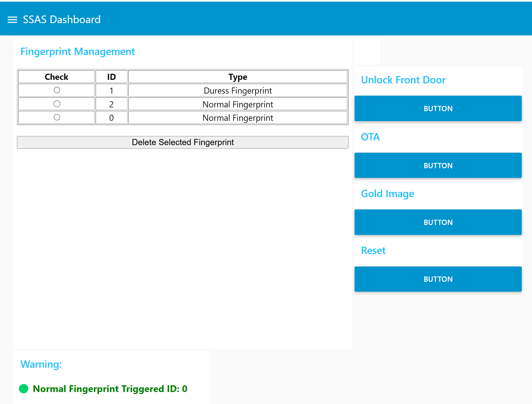Viewport: 532px width, 404px height.
Task: Click the Unlock Front Door heading
Action: point(403,80)
